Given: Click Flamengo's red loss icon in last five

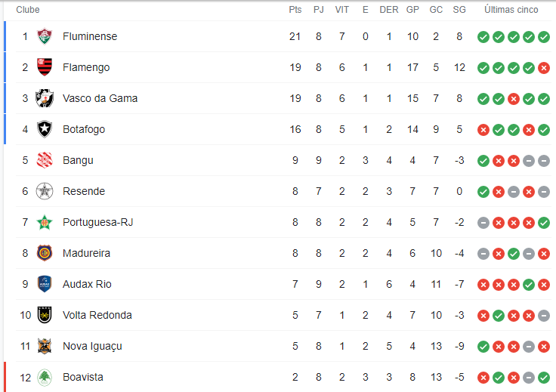Looking at the screenshot, I should [544, 68].
